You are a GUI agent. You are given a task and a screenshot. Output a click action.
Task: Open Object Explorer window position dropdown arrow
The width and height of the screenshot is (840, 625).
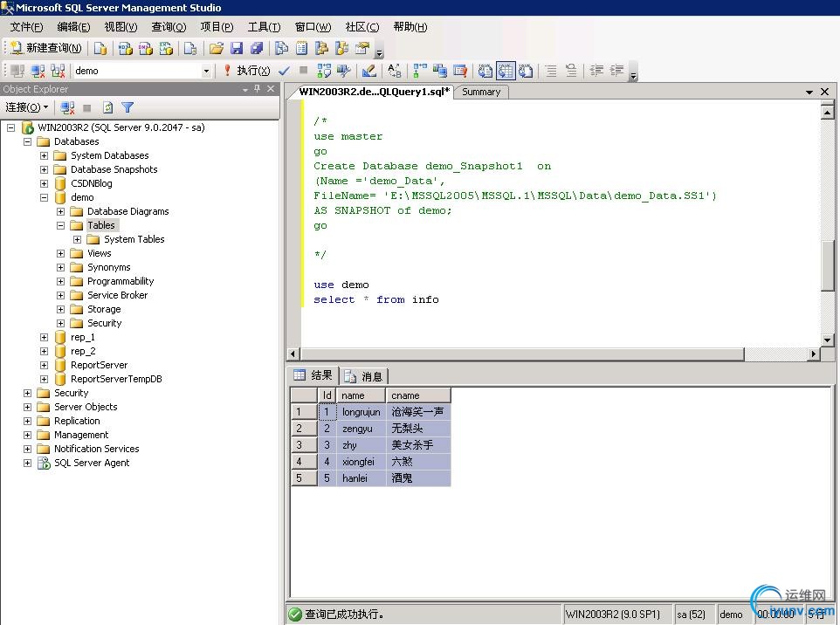tap(245, 89)
